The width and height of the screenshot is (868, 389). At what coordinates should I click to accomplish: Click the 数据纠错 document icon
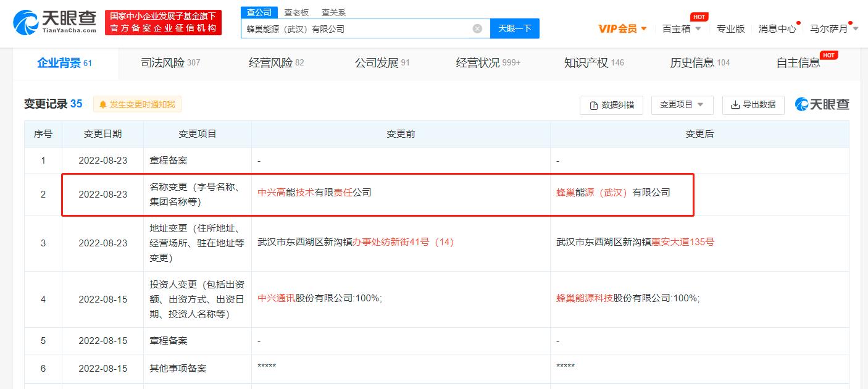(594, 105)
